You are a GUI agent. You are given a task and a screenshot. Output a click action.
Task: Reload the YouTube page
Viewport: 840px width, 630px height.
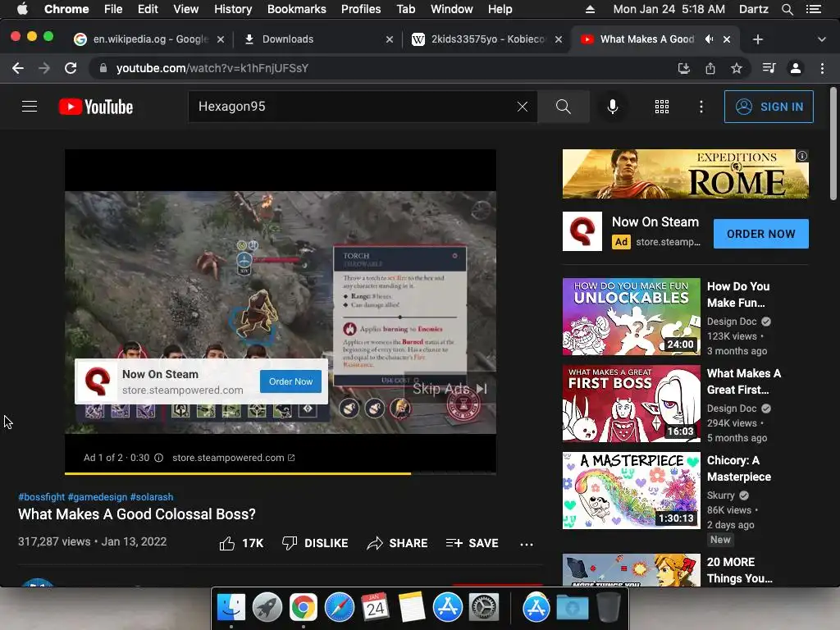[x=71, y=68]
